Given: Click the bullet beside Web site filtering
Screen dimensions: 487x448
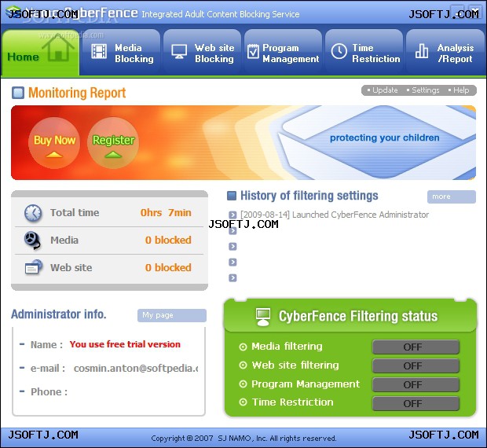Looking at the screenshot, I should [243, 365].
